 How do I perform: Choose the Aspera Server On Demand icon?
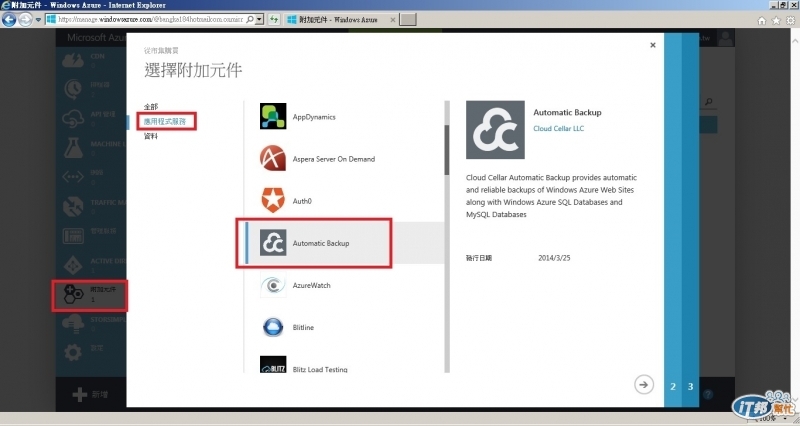[273, 158]
